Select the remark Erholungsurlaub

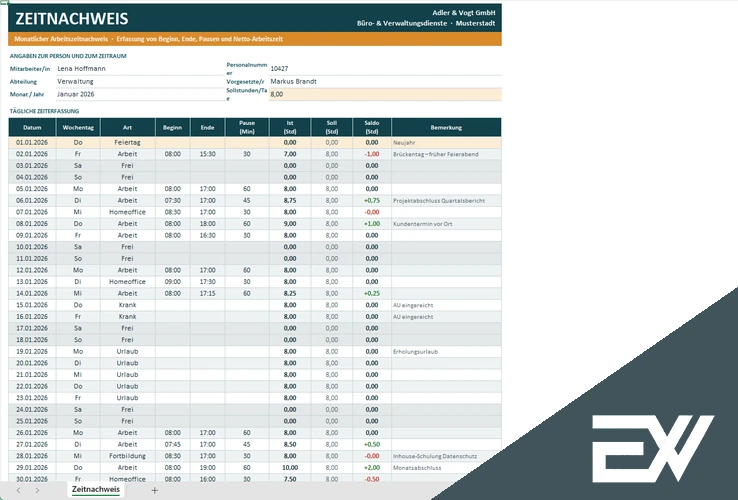click(446, 351)
